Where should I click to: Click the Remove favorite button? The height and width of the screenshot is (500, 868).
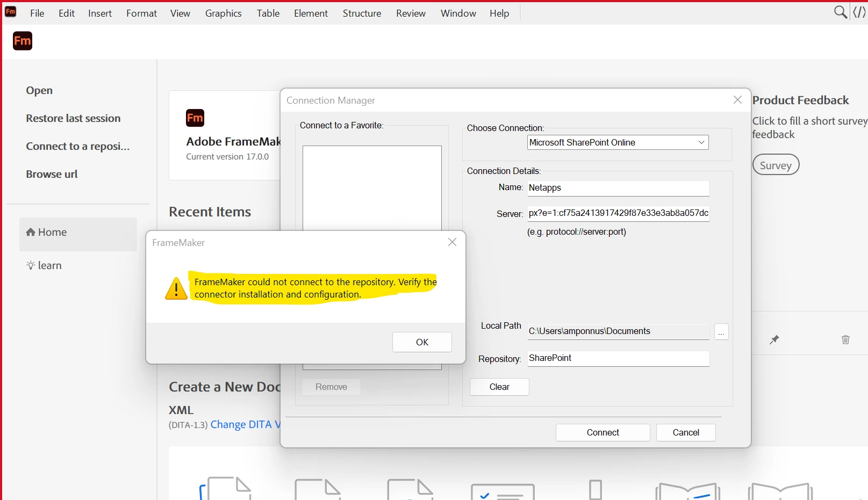pyautogui.click(x=331, y=387)
